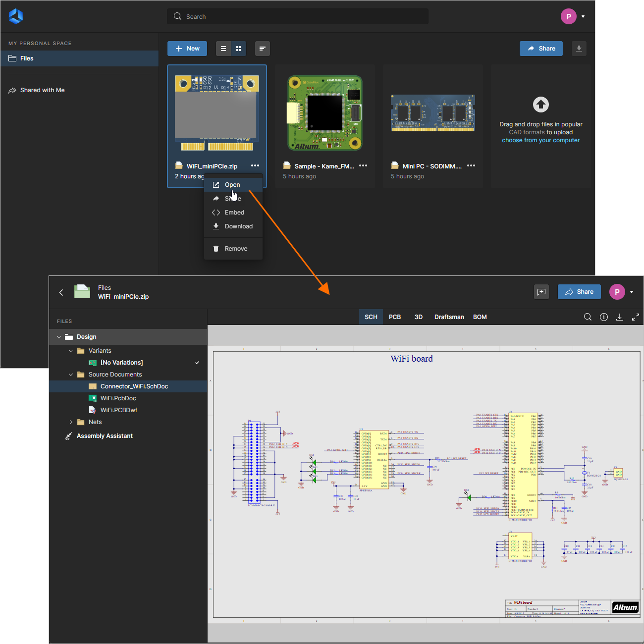Screen dimensions: 644x644
Task: Choose Embed from the context menu
Action: click(x=233, y=213)
